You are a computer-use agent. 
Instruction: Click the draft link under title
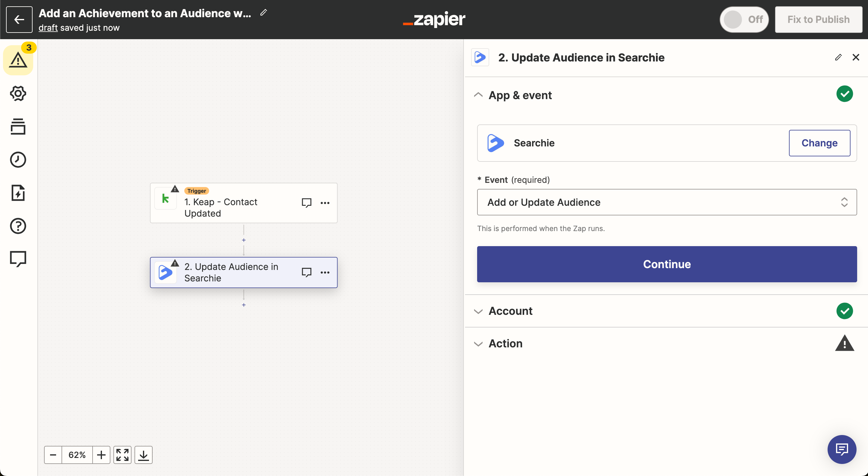(x=48, y=28)
